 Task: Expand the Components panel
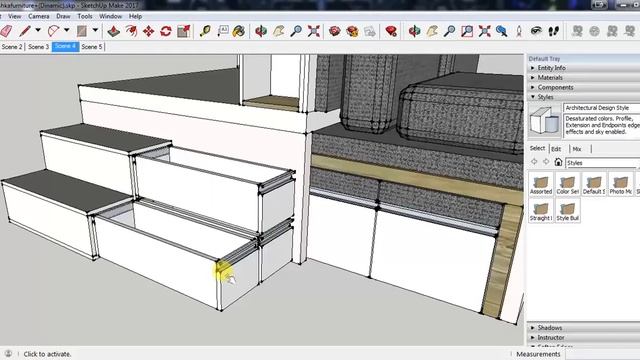(x=584, y=87)
